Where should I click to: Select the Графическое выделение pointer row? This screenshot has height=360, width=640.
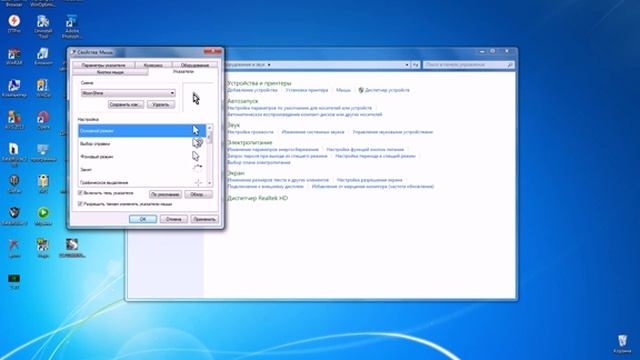[142, 182]
